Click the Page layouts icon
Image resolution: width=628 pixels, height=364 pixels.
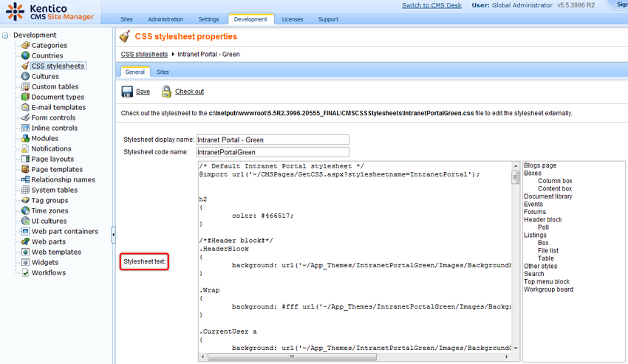point(25,159)
